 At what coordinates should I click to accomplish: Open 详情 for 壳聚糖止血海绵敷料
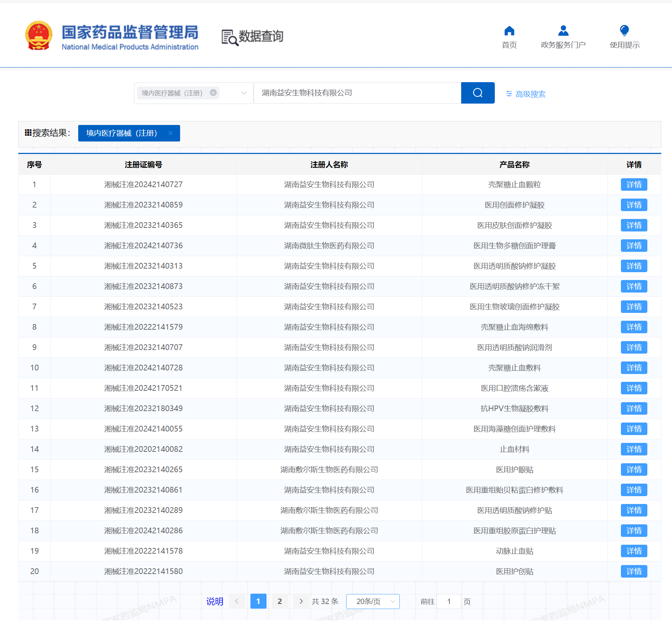[x=634, y=327]
